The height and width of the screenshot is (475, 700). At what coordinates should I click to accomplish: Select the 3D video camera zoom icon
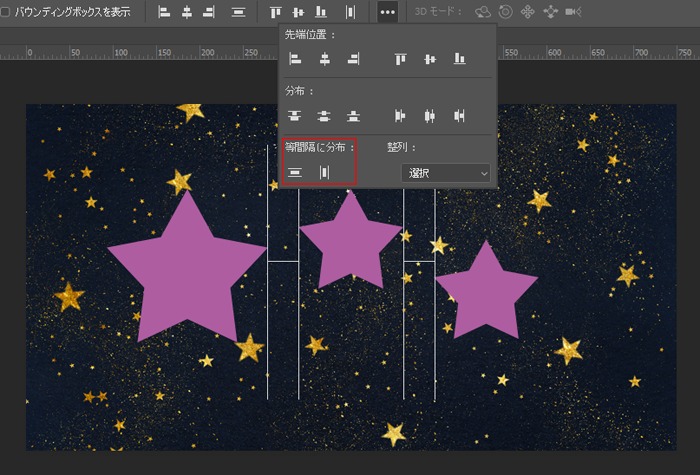(573, 12)
